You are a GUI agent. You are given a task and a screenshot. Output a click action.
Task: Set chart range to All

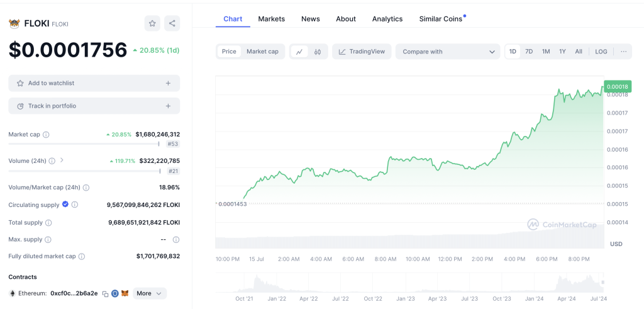(x=579, y=52)
